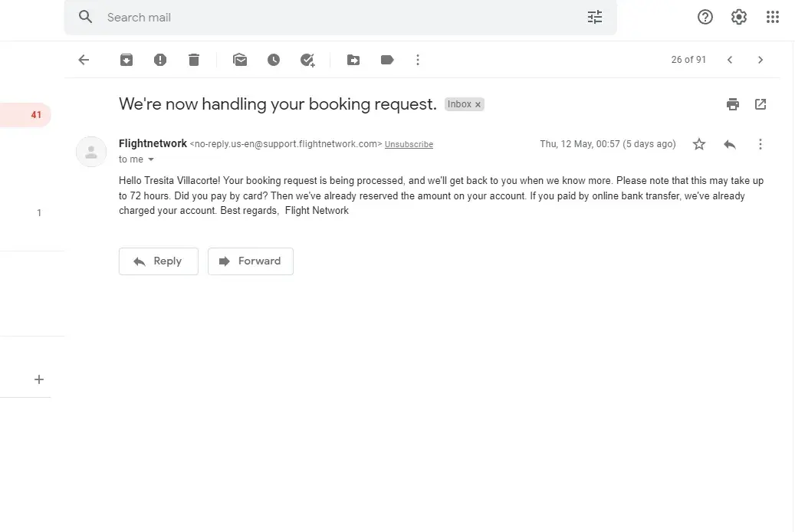The image size is (795, 532).
Task: Click the Forward button
Action: (251, 261)
